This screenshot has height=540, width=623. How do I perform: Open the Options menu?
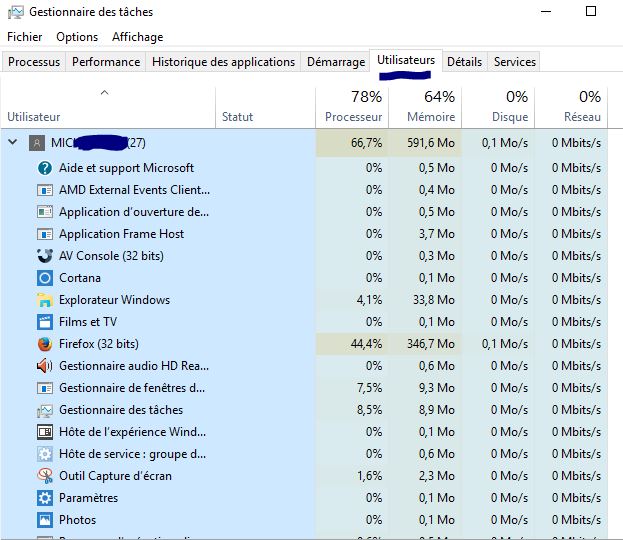[77, 37]
